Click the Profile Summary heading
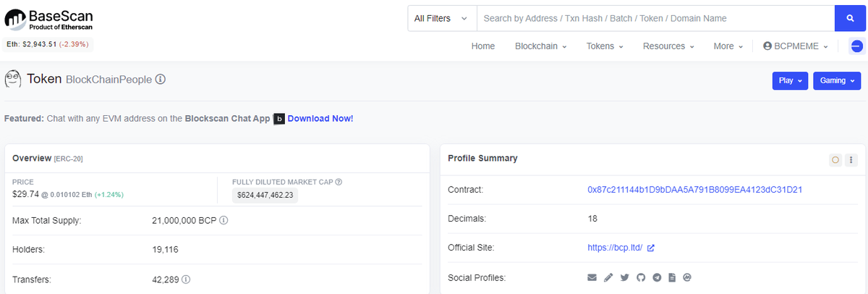This screenshot has height=294, width=868. click(x=482, y=159)
